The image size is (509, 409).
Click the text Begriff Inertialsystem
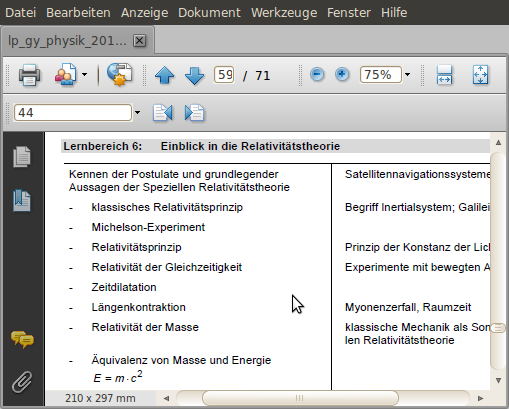(x=399, y=207)
